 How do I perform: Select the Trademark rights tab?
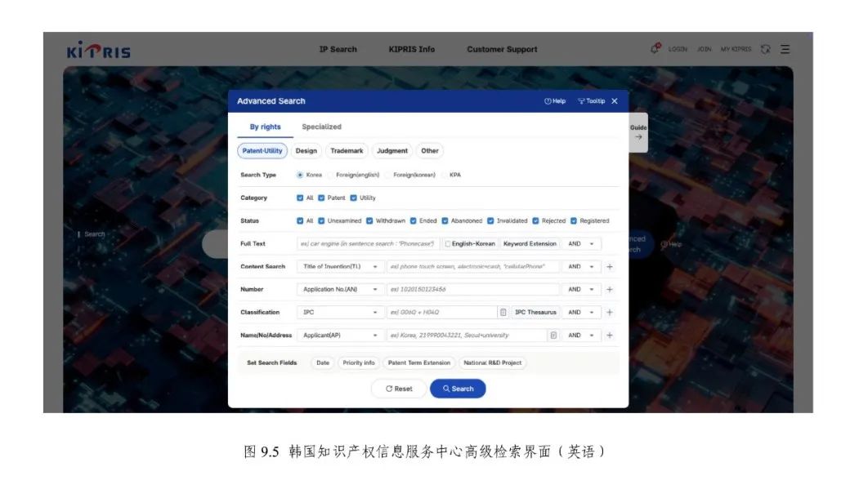[x=347, y=151]
